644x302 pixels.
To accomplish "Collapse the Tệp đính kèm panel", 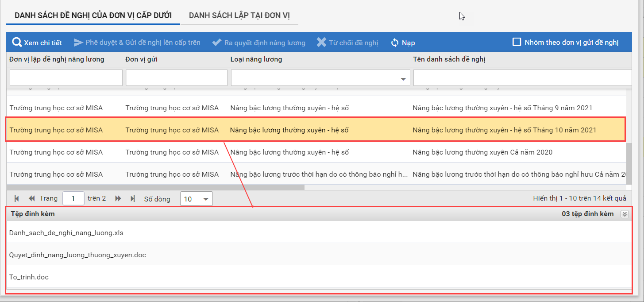I will (x=625, y=214).
